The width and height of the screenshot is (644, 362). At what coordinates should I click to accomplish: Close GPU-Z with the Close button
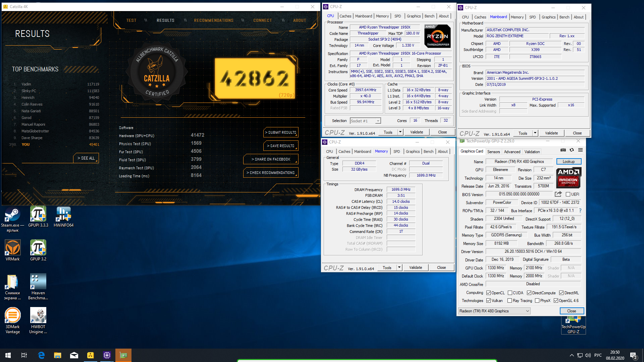coord(572,311)
